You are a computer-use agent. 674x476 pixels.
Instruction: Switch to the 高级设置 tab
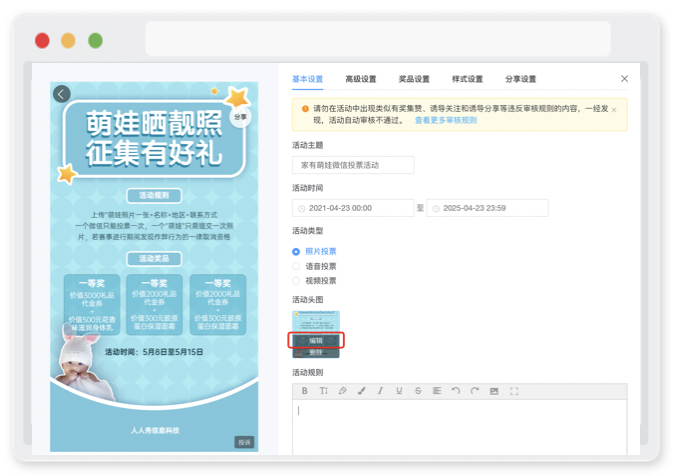tap(361, 79)
